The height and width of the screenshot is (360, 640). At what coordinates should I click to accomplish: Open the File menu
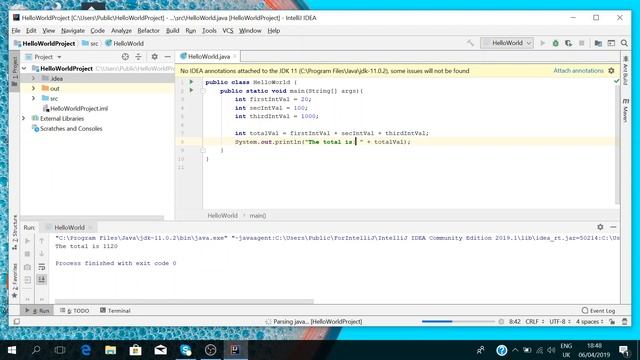16,31
